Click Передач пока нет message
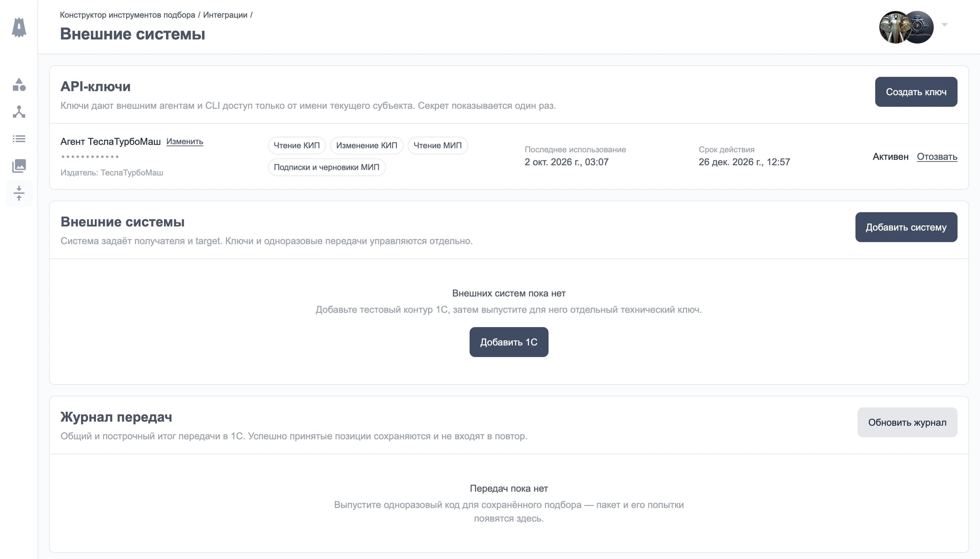 click(509, 488)
